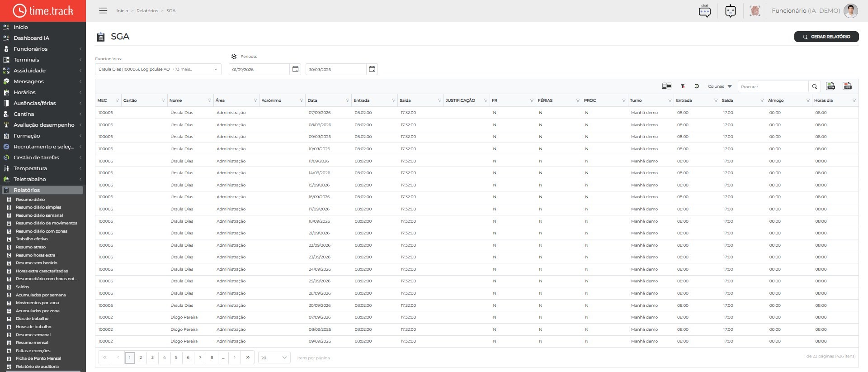This screenshot has height=372, width=868.
Task: Change the items per page dropdown
Action: point(274,358)
